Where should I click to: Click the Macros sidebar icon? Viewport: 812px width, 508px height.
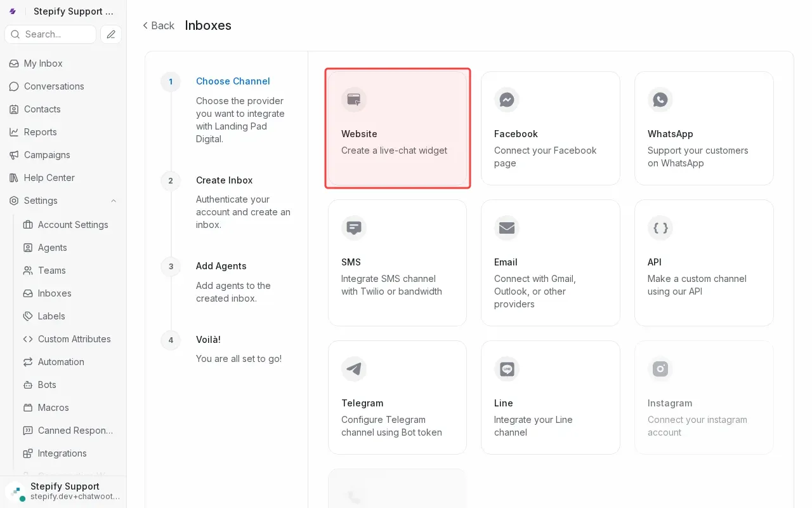tap(28, 408)
